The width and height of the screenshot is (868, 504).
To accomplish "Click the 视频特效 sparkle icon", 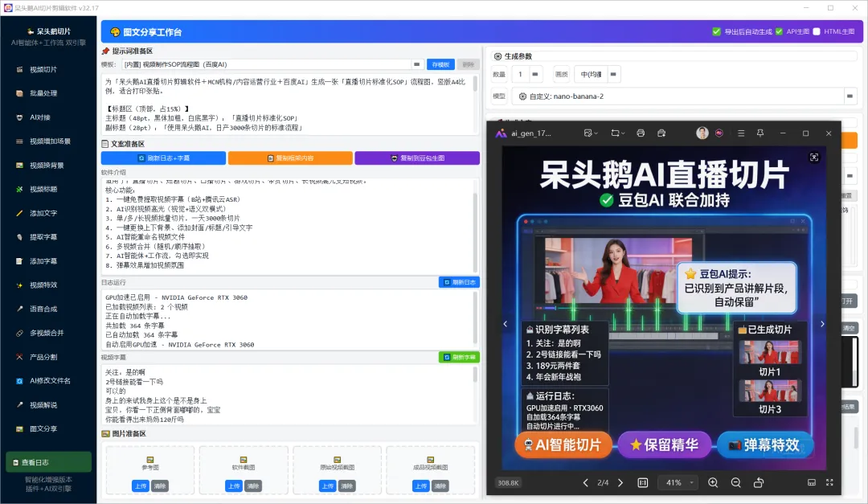I will (19, 285).
